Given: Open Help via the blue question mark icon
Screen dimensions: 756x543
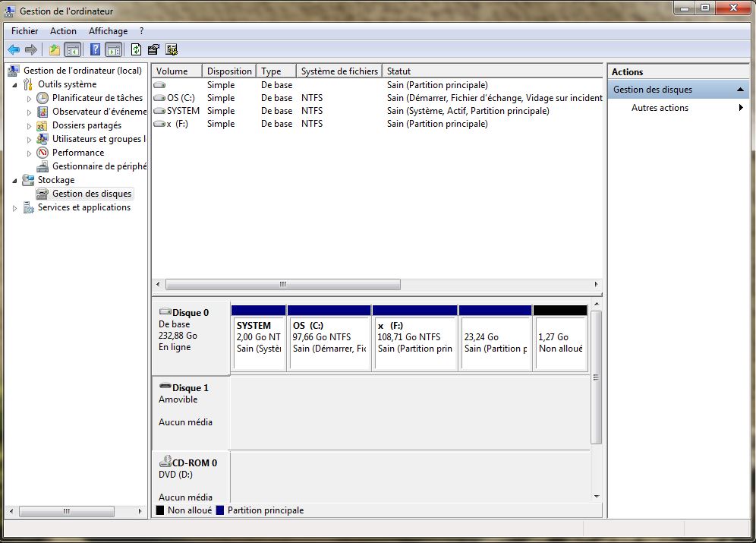Looking at the screenshot, I should point(96,49).
